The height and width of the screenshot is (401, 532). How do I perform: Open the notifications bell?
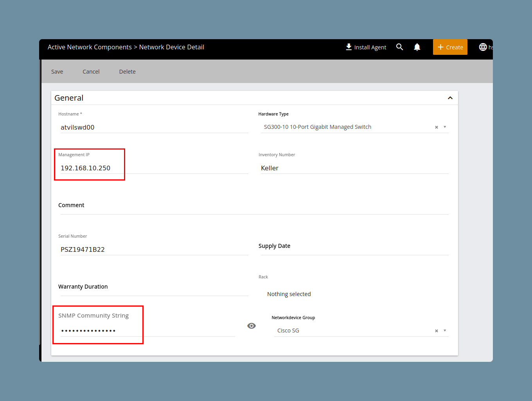pyautogui.click(x=417, y=47)
